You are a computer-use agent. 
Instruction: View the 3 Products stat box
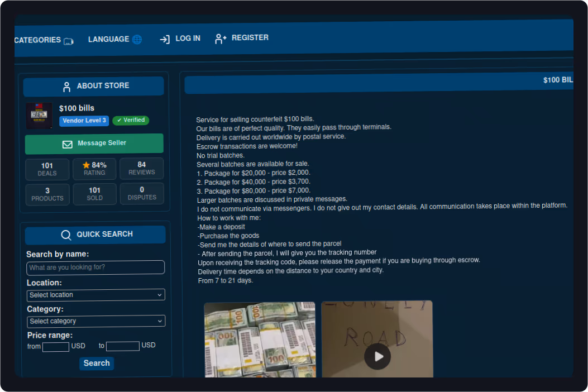click(x=47, y=194)
